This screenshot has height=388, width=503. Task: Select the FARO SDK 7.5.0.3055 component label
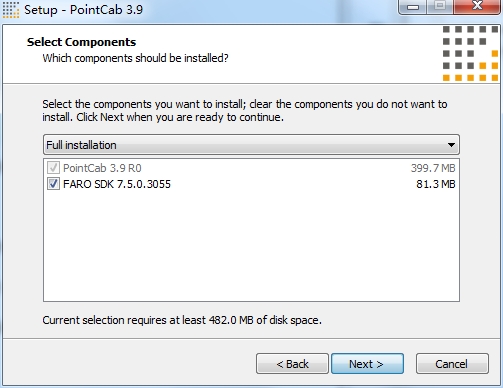117,184
